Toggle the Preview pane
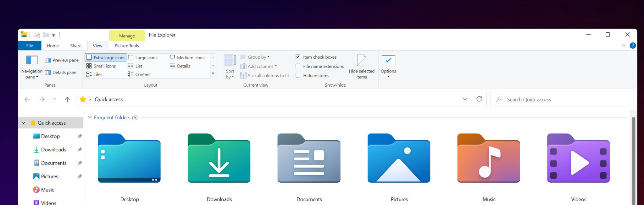 pos(62,60)
